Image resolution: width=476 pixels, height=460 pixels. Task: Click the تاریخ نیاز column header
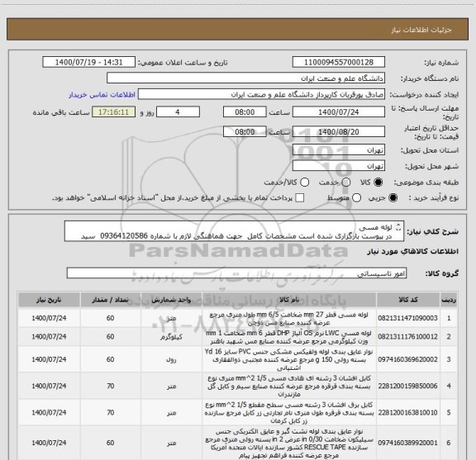tap(49, 300)
